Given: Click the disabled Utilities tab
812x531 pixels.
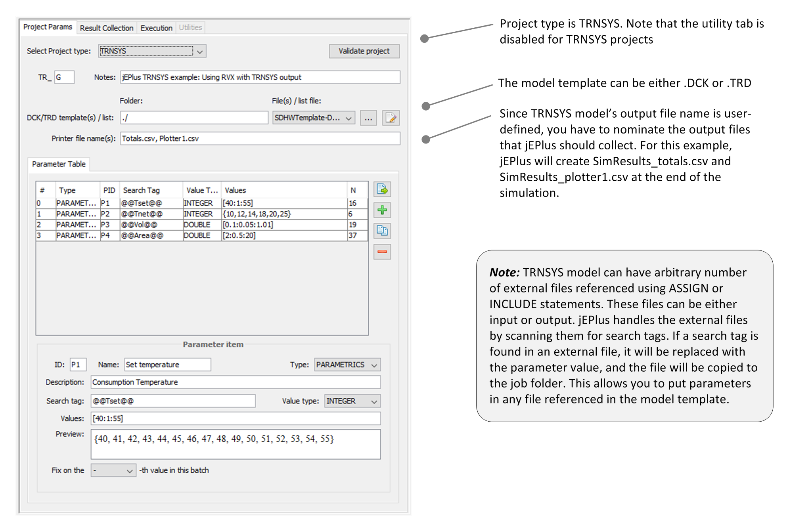Looking at the screenshot, I should pos(190,28).
